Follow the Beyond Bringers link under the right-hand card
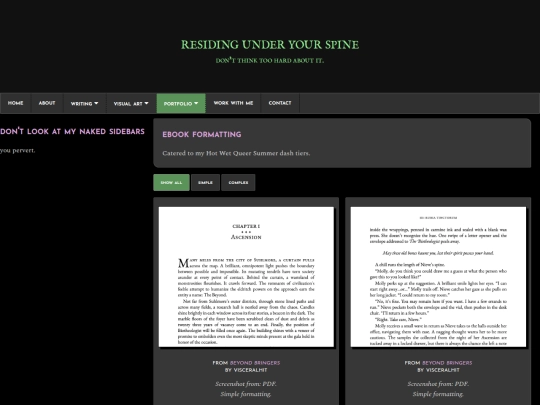Image resolution: width=540 pixels, height=405 pixels. pos(447,363)
